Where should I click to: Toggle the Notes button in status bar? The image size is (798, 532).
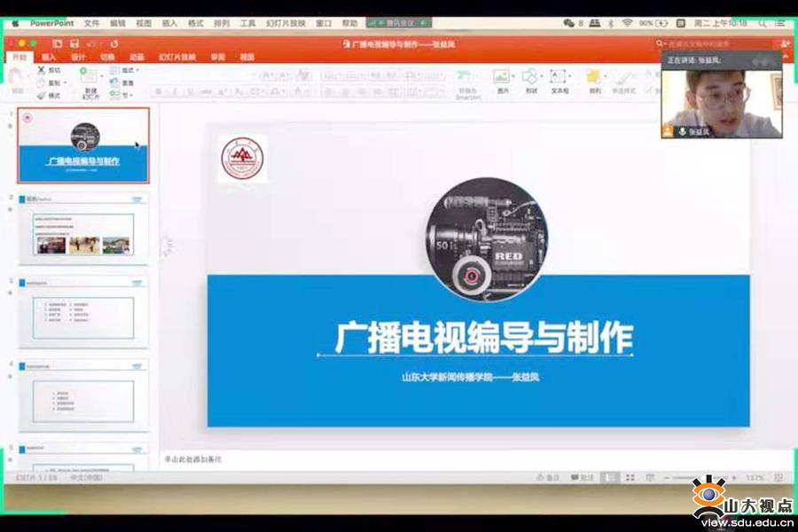point(548,478)
